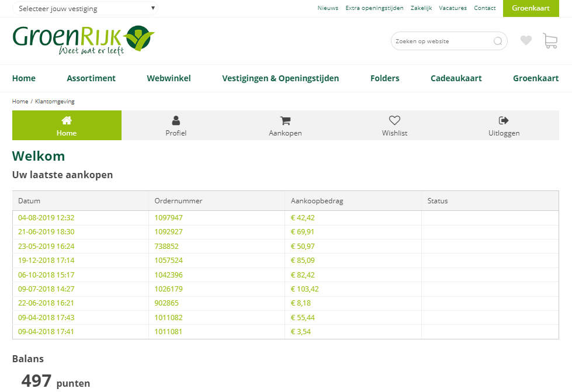
Task: Click the search magnifier icon
Action: (498, 41)
